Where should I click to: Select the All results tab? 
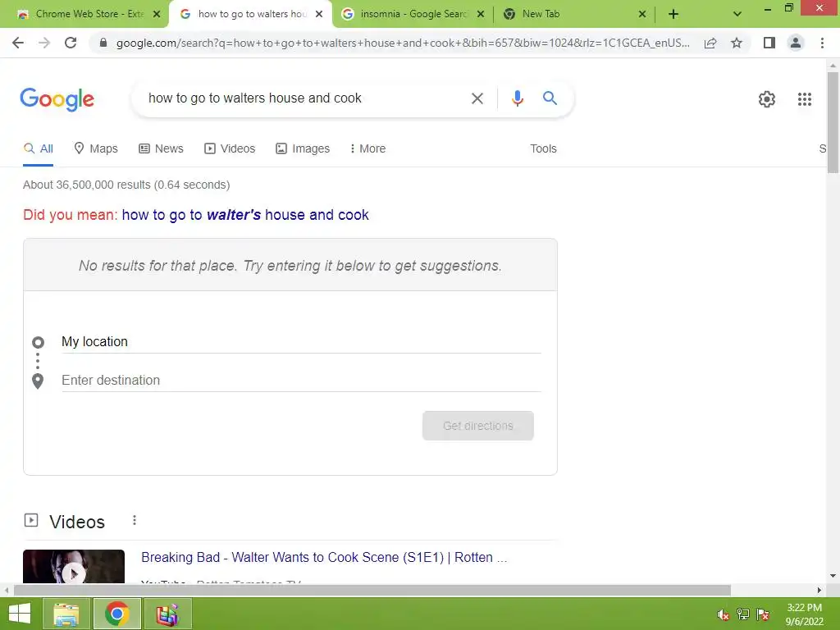(38, 149)
